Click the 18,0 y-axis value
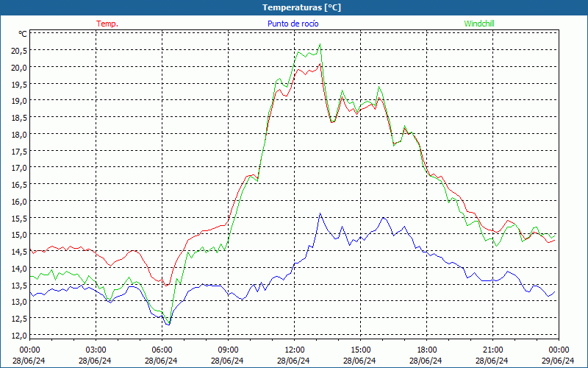This screenshot has width=588, height=368. point(19,135)
